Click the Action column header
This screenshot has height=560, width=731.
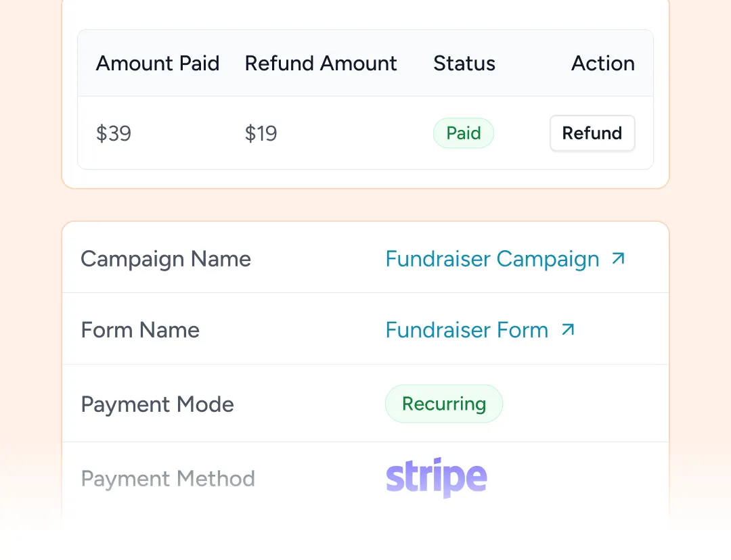(603, 64)
